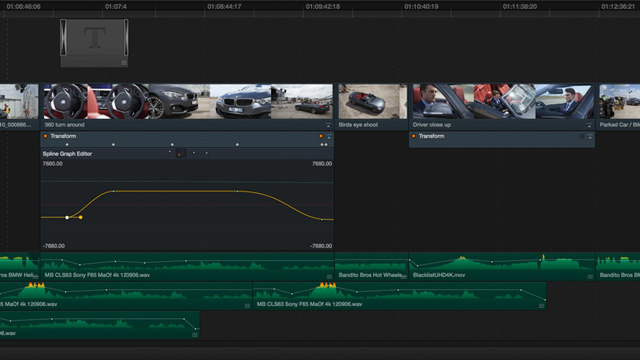Select the 360 turn around video clip

point(187,107)
